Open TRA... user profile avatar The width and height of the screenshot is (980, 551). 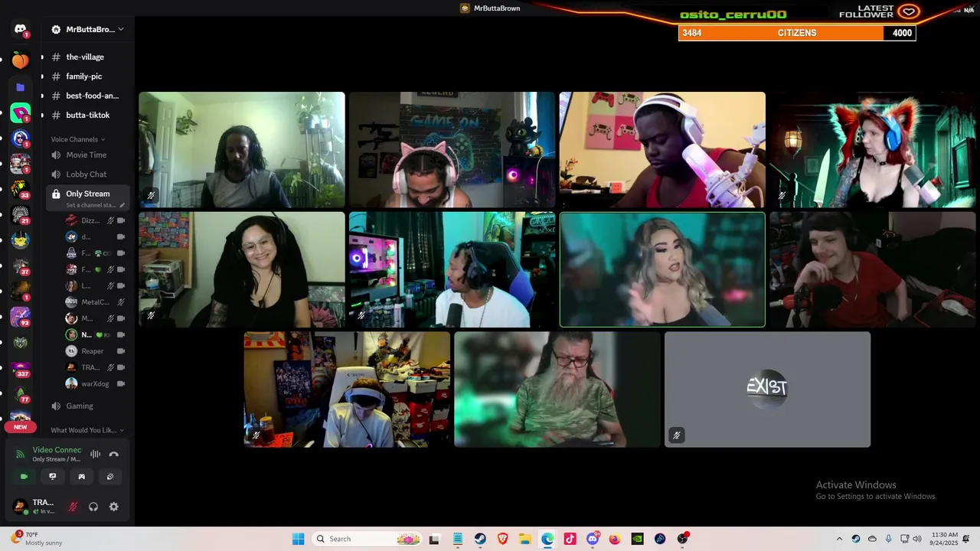coord(20,506)
